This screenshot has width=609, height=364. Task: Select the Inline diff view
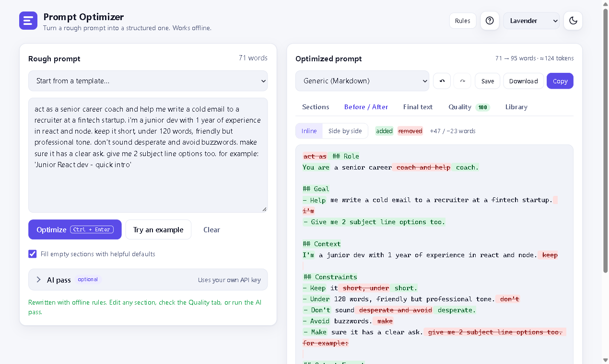coord(309,131)
